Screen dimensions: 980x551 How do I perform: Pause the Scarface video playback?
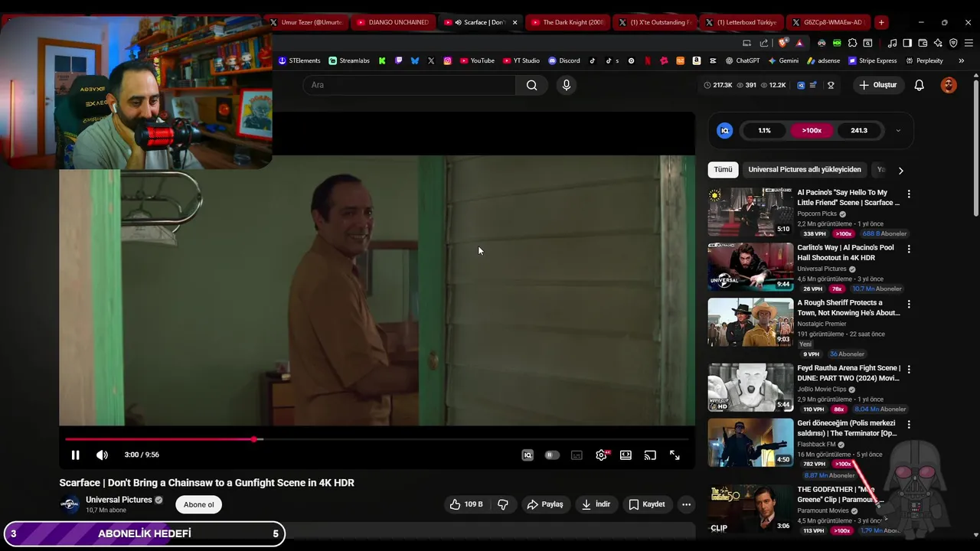[x=75, y=455]
